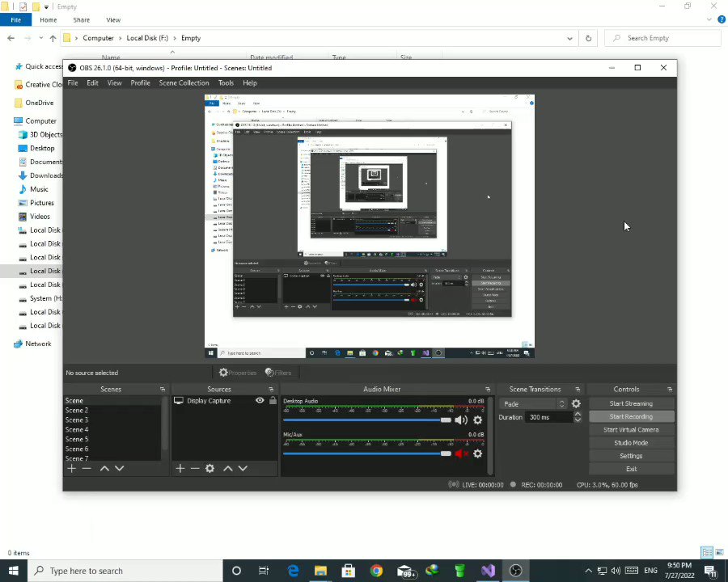Open OBS File menu
This screenshot has width=728, height=582.
pos(73,82)
